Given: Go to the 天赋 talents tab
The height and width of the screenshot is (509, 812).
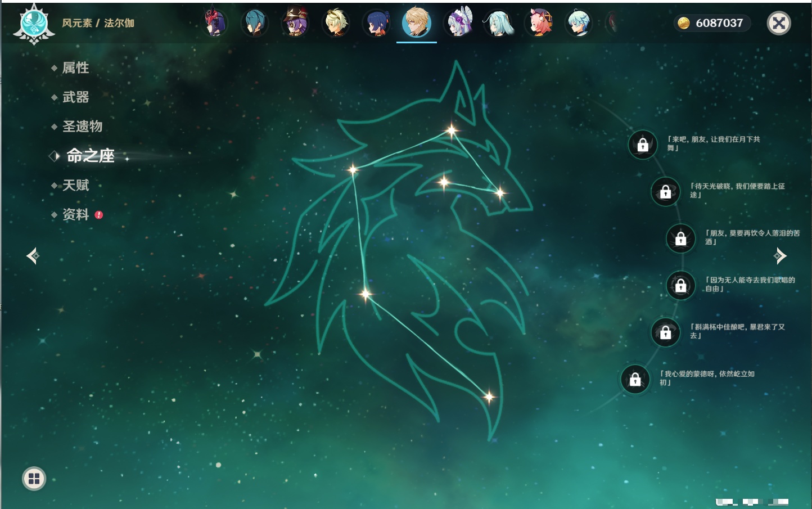Looking at the screenshot, I should [75, 186].
